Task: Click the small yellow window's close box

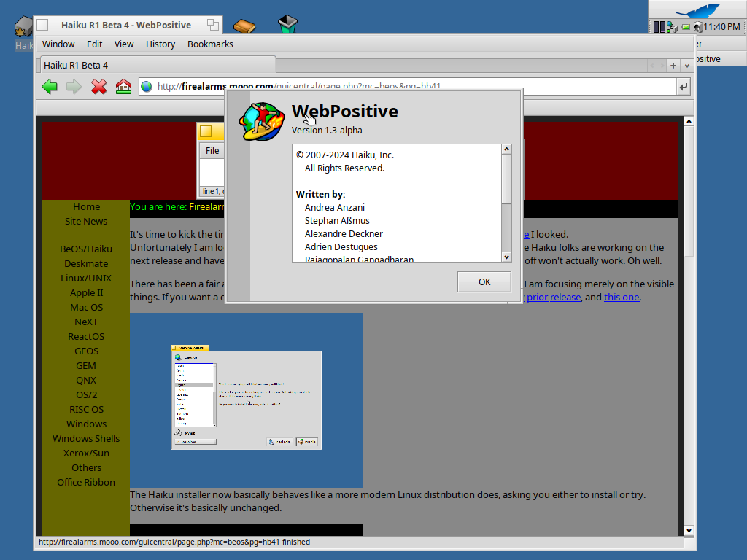Action: pos(206,131)
